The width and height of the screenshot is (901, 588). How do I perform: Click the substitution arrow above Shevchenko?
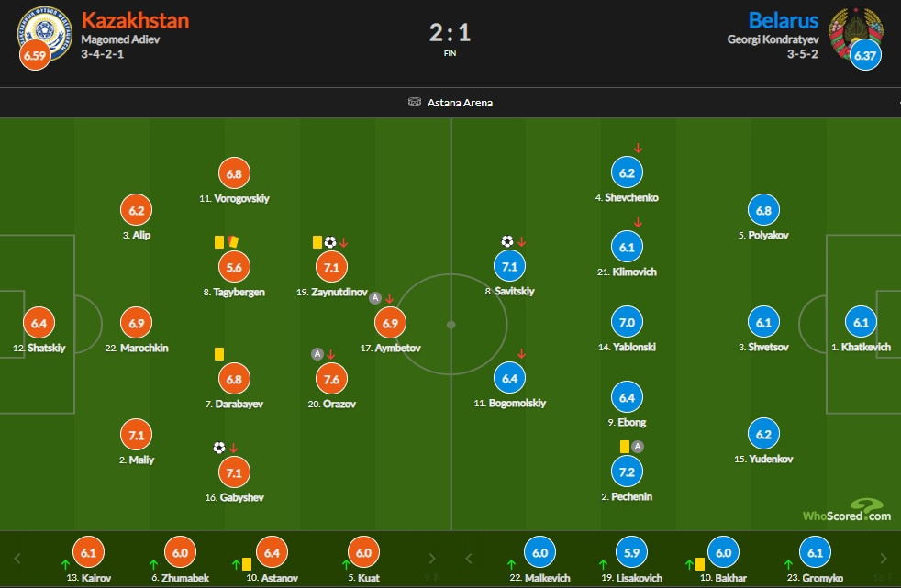638,149
